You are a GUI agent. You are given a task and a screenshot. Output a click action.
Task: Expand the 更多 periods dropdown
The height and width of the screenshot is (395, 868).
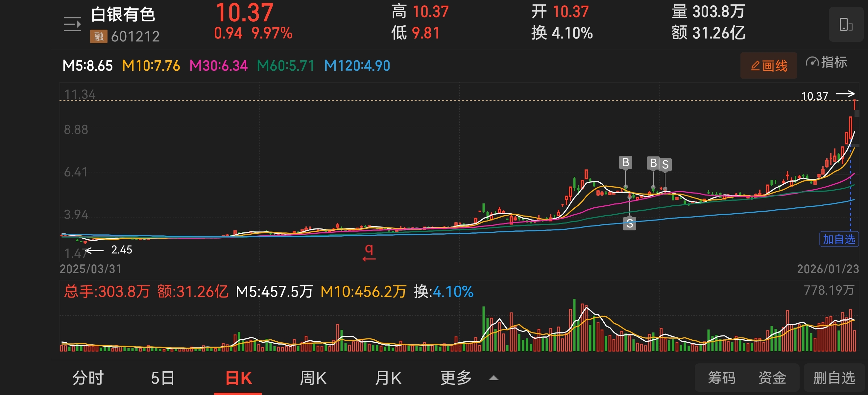click(456, 378)
